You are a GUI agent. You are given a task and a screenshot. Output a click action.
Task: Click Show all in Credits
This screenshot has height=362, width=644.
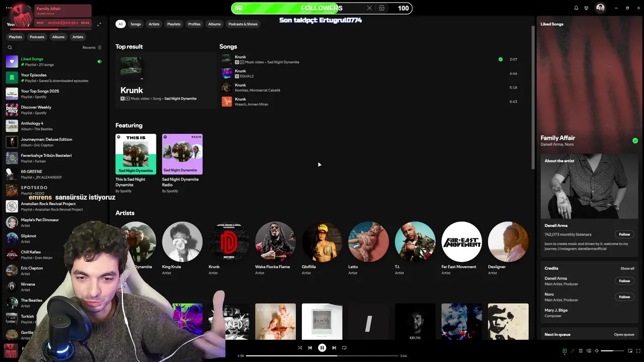[x=627, y=268]
